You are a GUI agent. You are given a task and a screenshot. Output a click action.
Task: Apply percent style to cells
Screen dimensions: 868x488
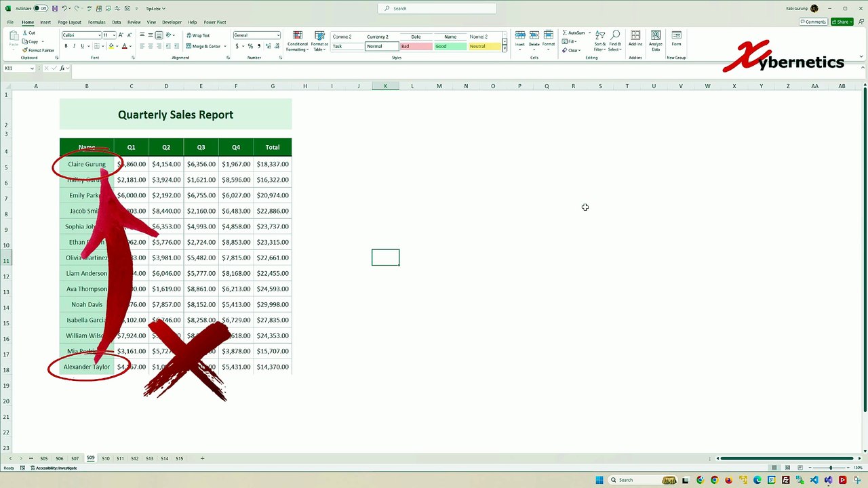pyautogui.click(x=250, y=46)
